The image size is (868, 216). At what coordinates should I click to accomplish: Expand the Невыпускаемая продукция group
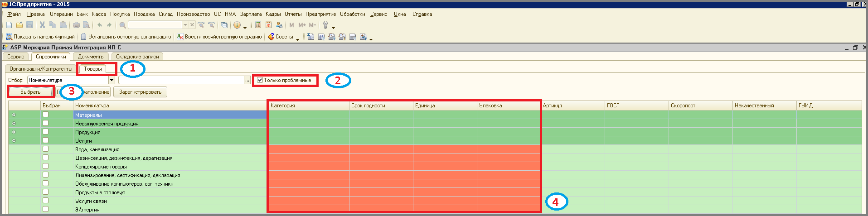click(x=14, y=124)
